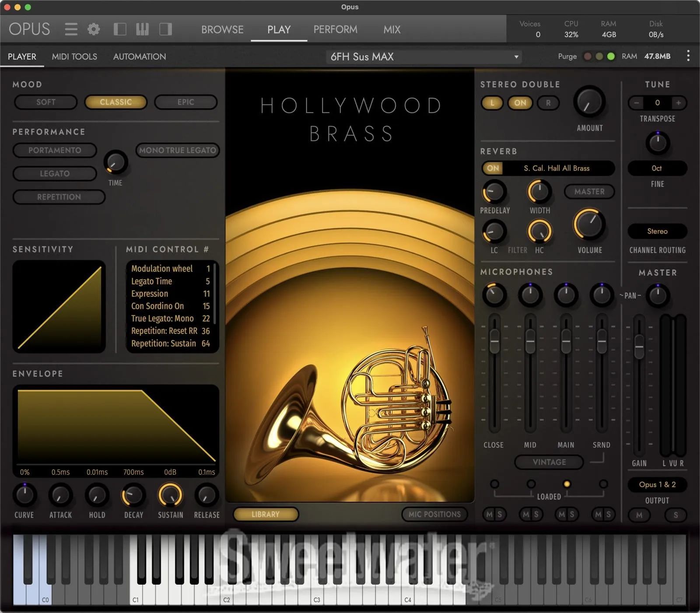This screenshot has width=700, height=613.
Task: Switch to the Perform page
Action: click(x=335, y=29)
